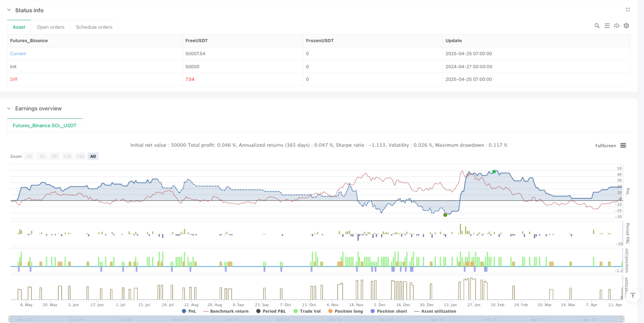644x323 pixels.
Task: Open the chart hamburger menu beside FullScreen
Action: 623,145
